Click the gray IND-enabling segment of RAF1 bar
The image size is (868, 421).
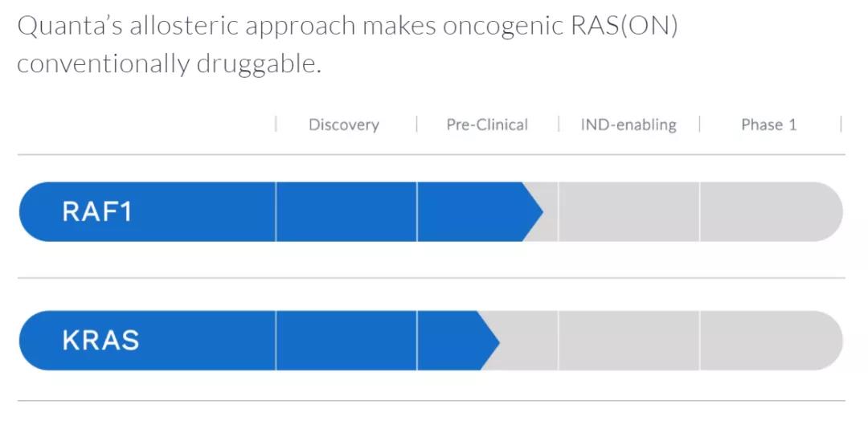click(x=628, y=212)
